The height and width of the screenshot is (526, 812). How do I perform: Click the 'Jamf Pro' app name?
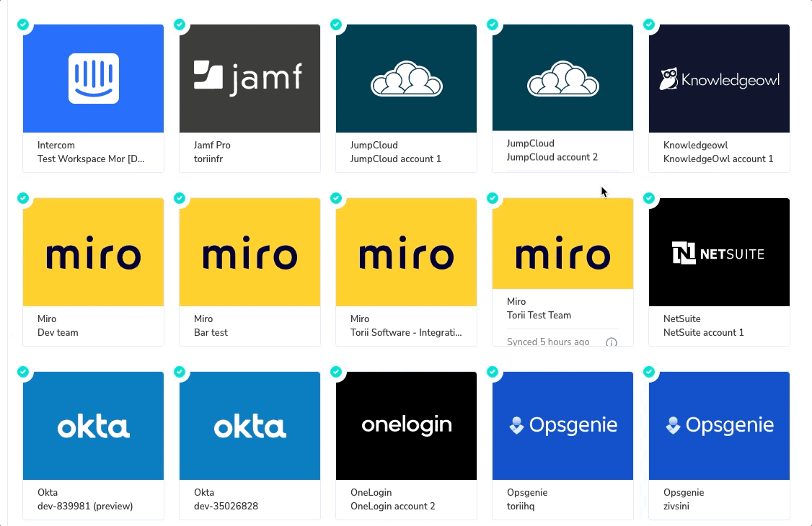(x=212, y=146)
